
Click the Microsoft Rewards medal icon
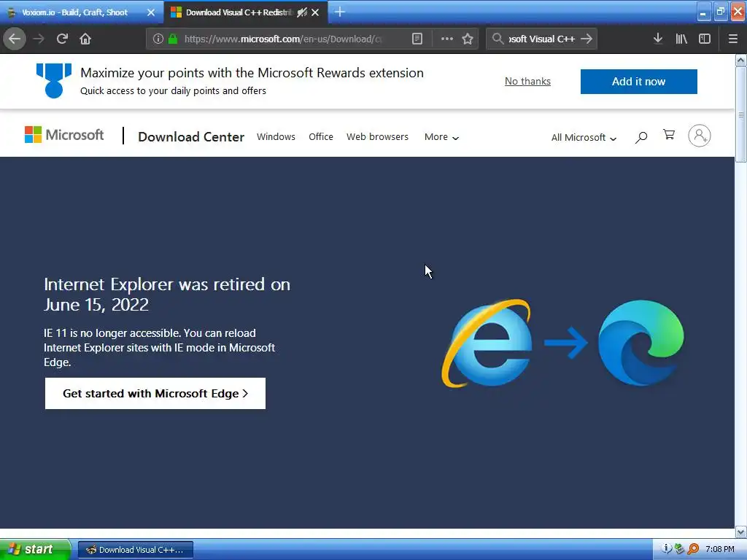pos(54,80)
